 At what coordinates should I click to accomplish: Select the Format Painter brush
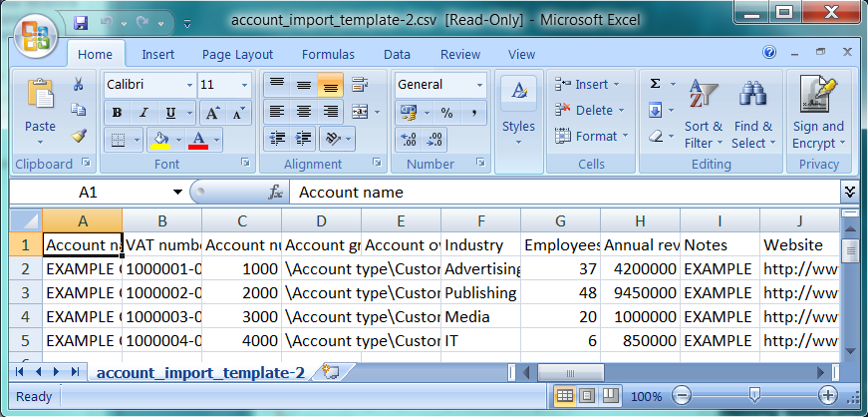point(78,136)
